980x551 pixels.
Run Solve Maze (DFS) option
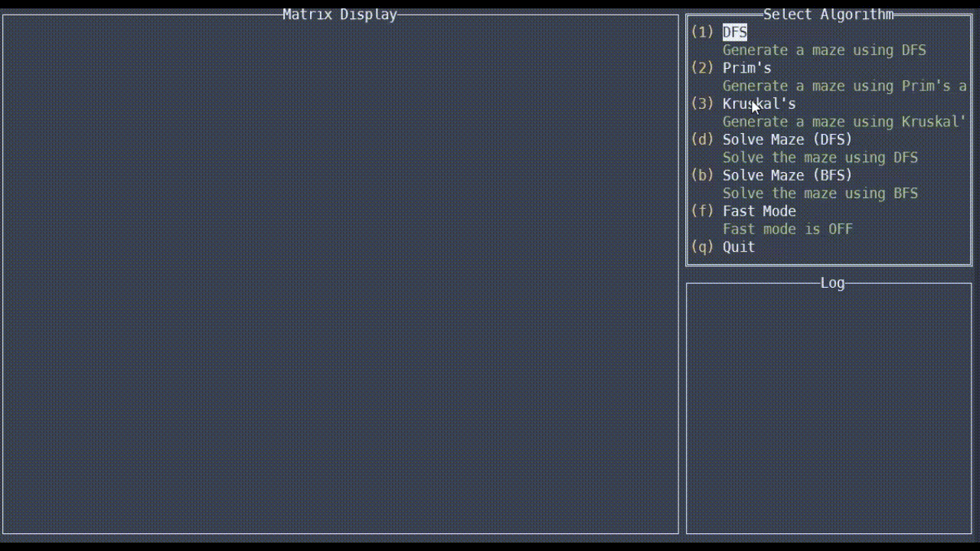(x=787, y=139)
